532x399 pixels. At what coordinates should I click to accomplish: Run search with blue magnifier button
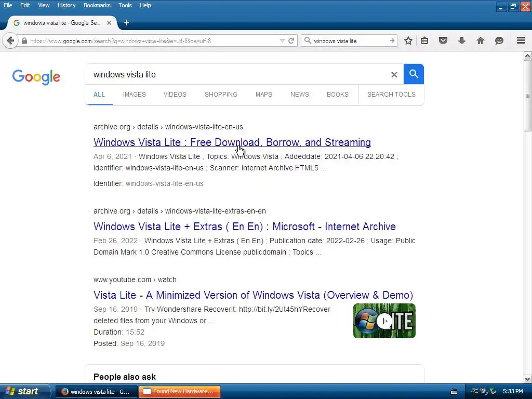[414, 74]
